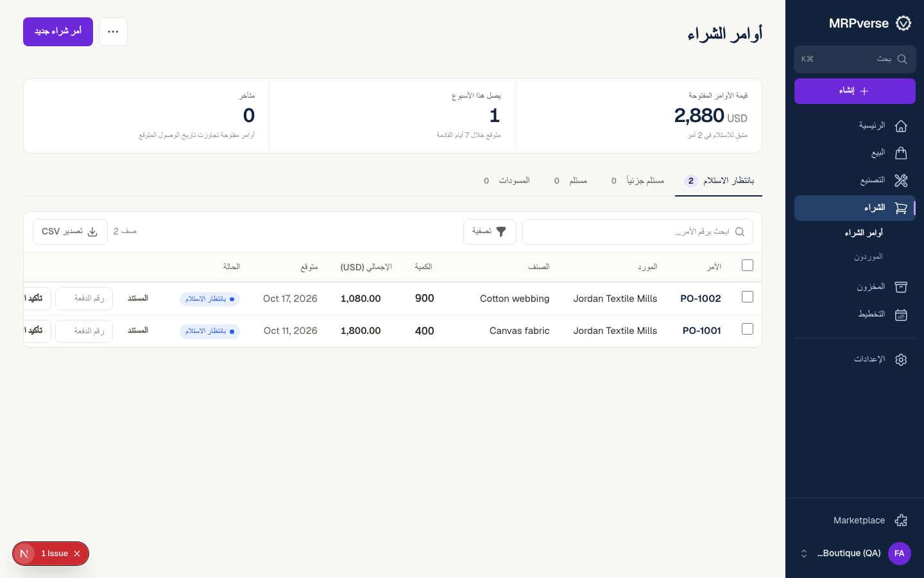Open the filter (تصفية) funnel button
Viewport: 924px width, 578px height.
(490, 232)
